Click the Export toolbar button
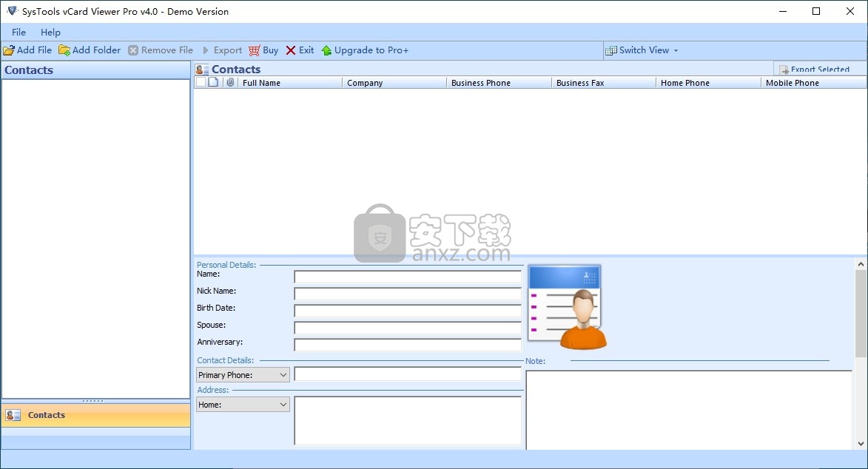Image resolution: width=868 pixels, height=469 pixels. (222, 50)
